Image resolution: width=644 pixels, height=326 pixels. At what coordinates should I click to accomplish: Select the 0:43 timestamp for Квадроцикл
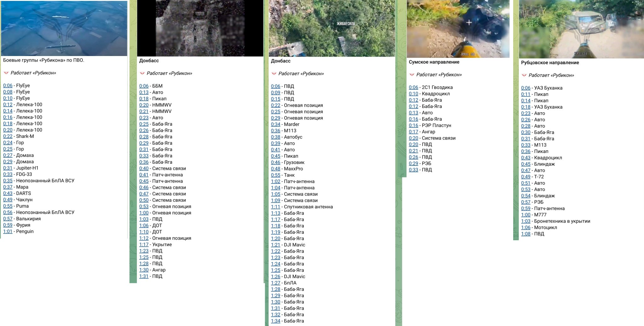(x=526, y=158)
